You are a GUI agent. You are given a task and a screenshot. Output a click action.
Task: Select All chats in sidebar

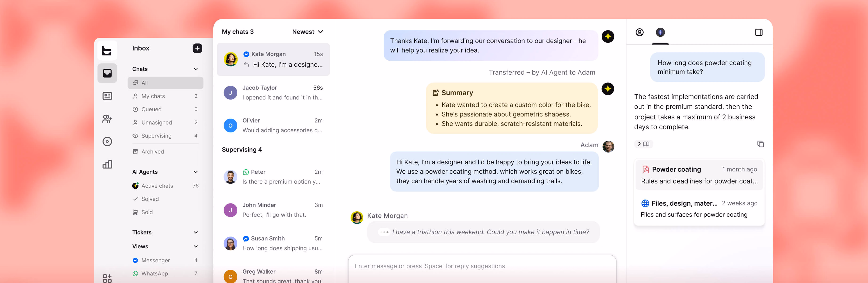click(166, 83)
